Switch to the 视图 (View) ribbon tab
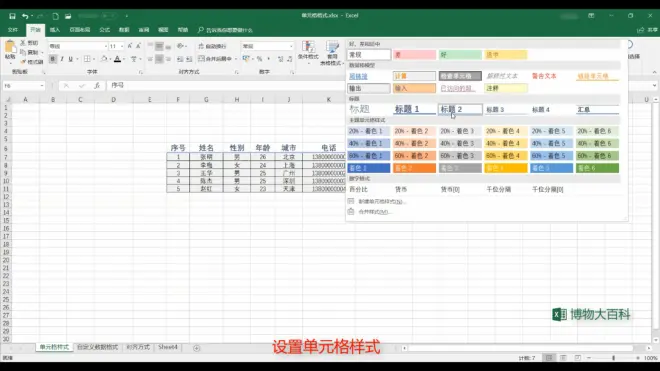The height and width of the screenshot is (371, 660). click(x=163, y=30)
